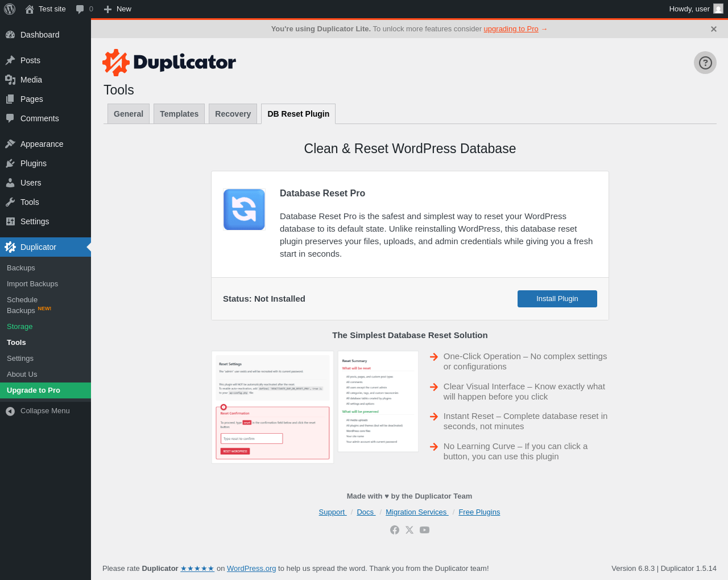The height and width of the screenshot is (580, 728).
Task: Open the Free Plugins link
Action: click(x=479, y=512)
